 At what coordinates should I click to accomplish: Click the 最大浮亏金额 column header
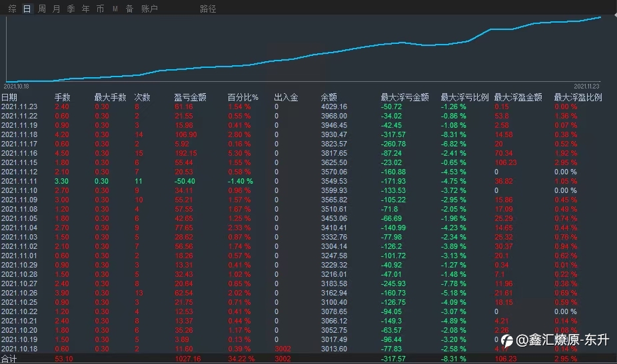point(404,97)
